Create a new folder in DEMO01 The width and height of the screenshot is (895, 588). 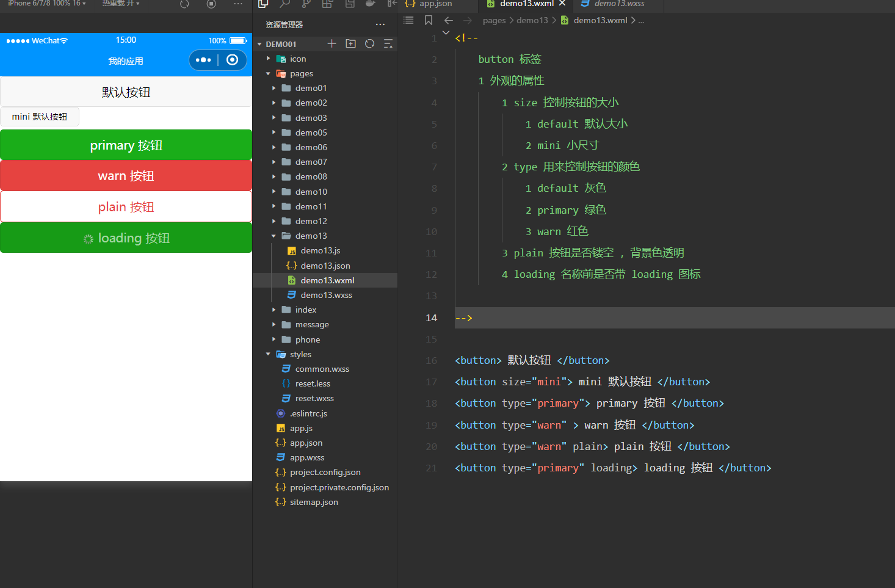pos(350,43)
